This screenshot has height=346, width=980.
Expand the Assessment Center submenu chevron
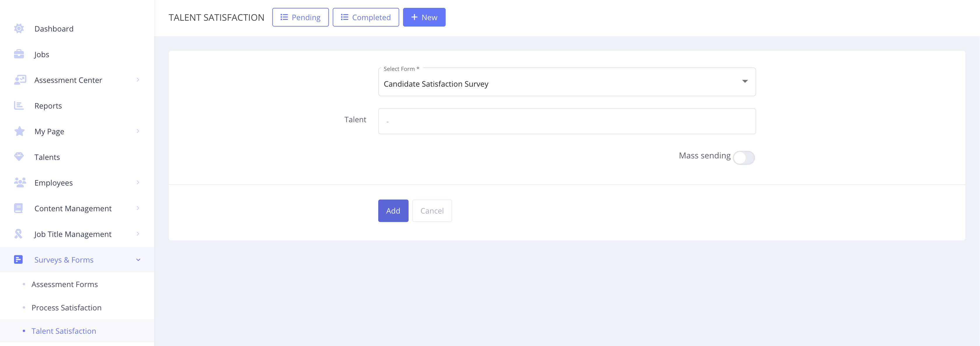coord(138,80)
